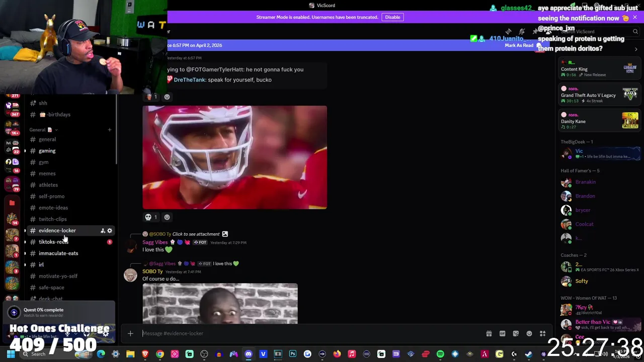Toggle the skull reaction on the Mahomes GIF
644x362 pixels.
[151, 217]
